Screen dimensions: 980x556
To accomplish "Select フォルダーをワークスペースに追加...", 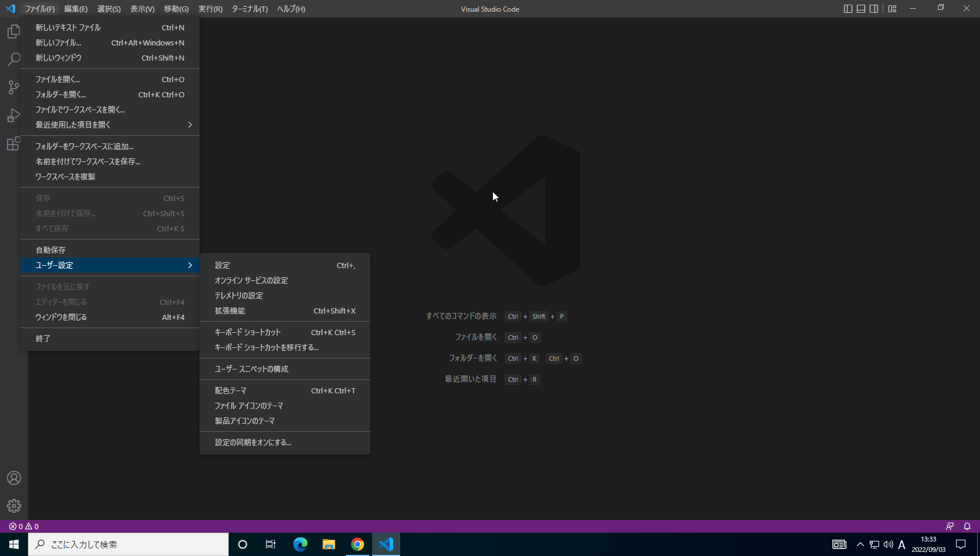I will (x=110, y=146).
